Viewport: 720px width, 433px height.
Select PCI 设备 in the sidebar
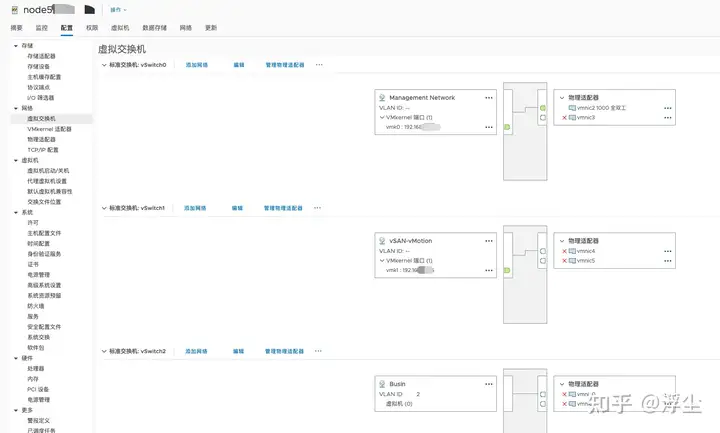[38, 389]
